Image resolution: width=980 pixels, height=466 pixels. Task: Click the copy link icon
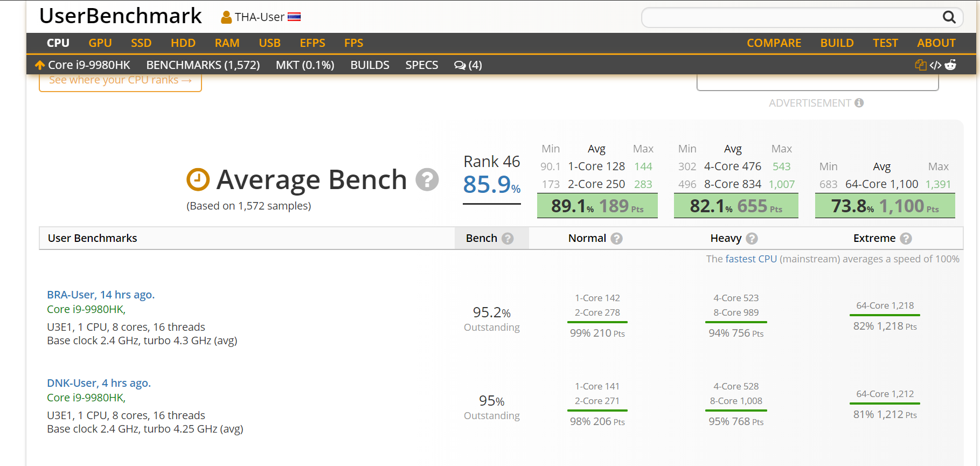pos(921,65)
